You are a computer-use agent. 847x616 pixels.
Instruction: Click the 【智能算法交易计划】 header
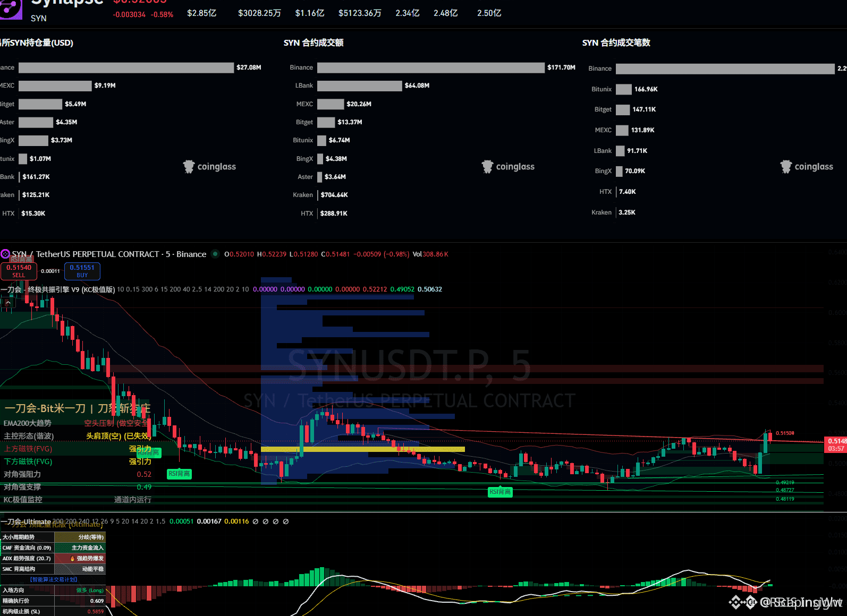(54, 580)
